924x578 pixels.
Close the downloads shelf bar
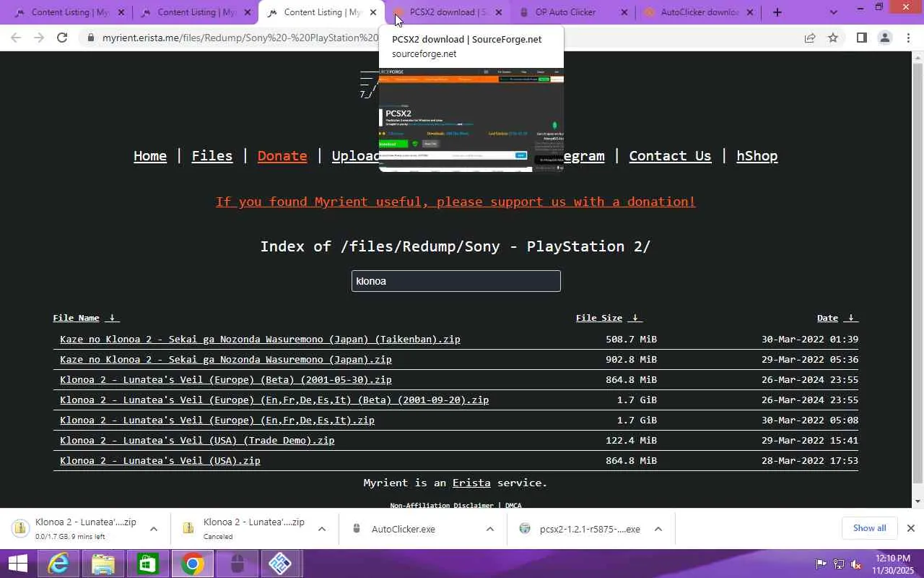pyautogui.click(x=910, y=528)
